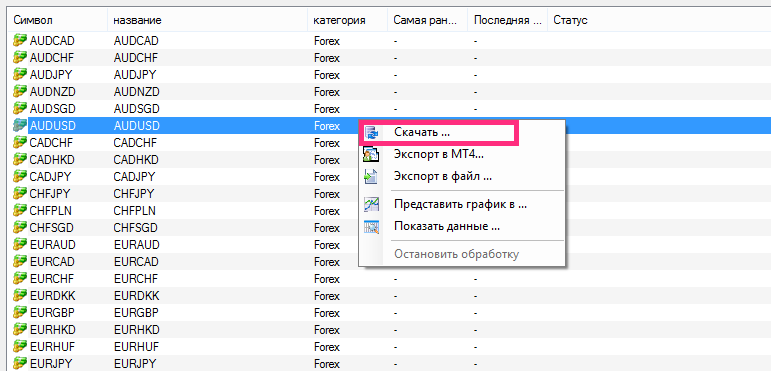Click the AUDNZD name column cell
Screen dimensions: 771x371
(x=136, y=91)
